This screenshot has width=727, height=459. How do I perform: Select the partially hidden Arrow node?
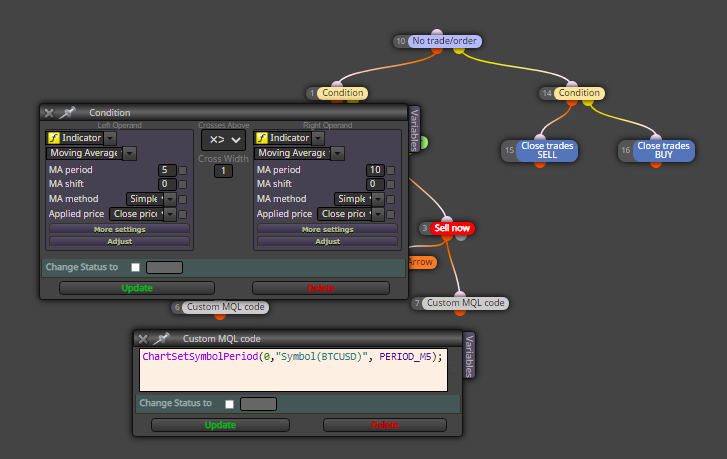pyautogui.click(x=421, y=262)
